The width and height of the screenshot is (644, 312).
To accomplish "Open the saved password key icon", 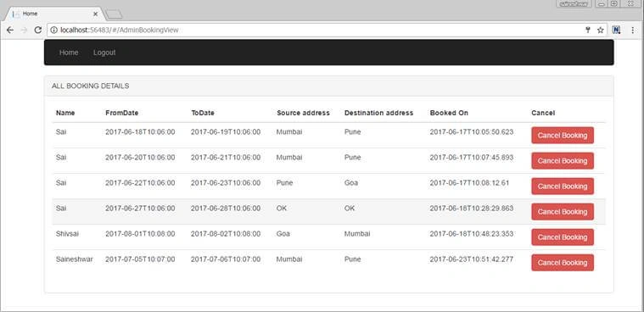I will (x=588, y=30).
